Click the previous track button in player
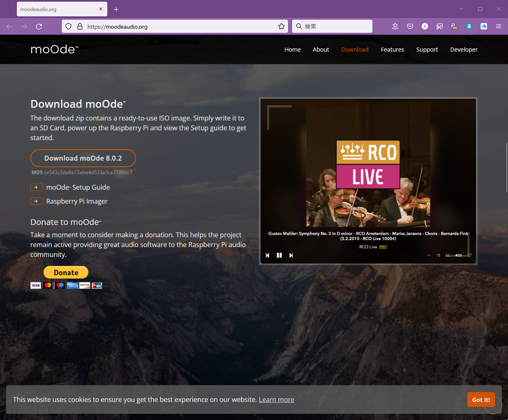 pos(268,255)
